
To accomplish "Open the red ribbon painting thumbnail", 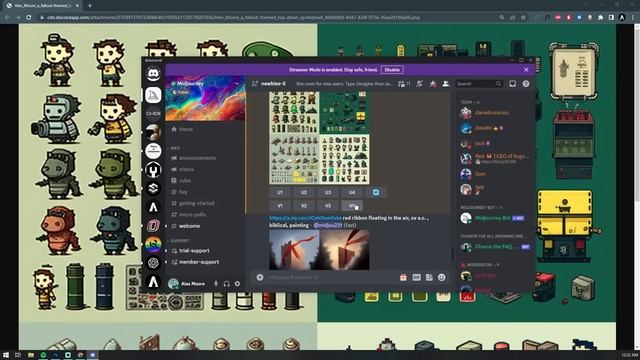I will (319, 250).
